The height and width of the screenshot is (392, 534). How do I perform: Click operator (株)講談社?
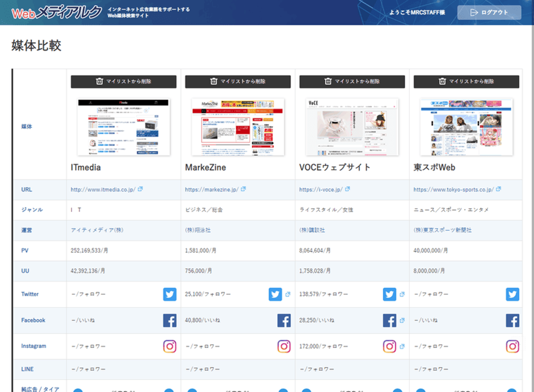312,230
